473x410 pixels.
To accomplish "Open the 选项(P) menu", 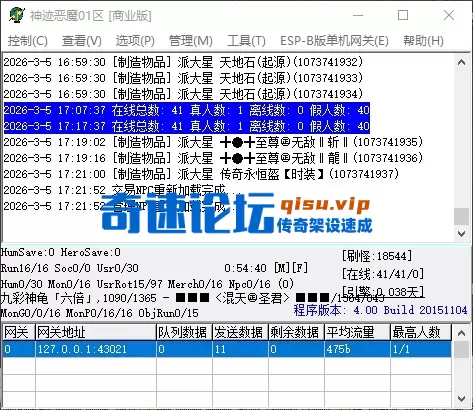I will click(x=135, y=41).
